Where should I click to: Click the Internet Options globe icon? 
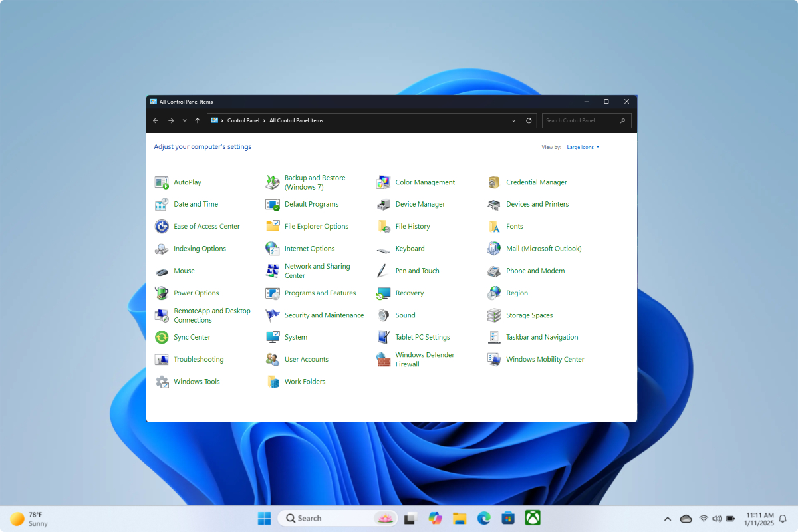(272, 249)
